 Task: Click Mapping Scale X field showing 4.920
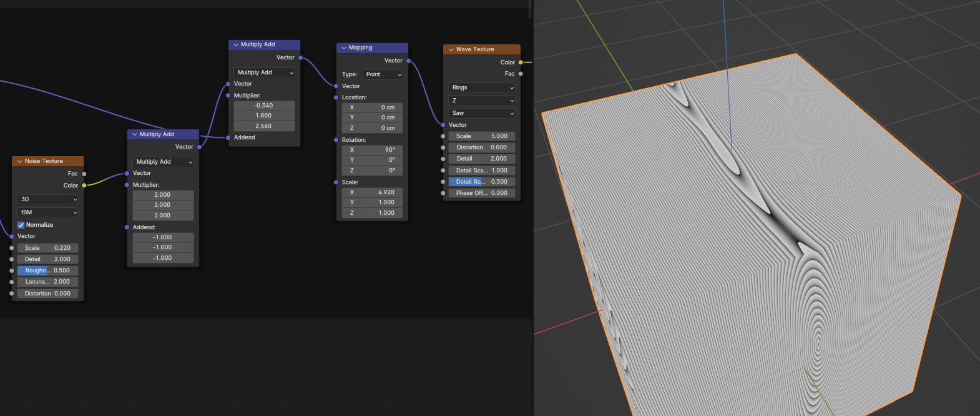[372, 192]
